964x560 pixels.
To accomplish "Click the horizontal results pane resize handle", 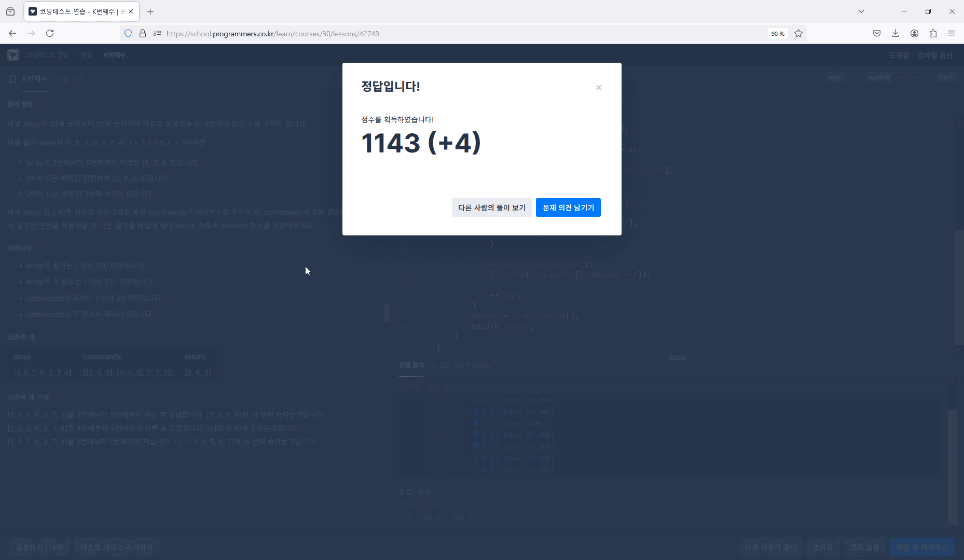I will pyautogui.click(x=678, y=358).
